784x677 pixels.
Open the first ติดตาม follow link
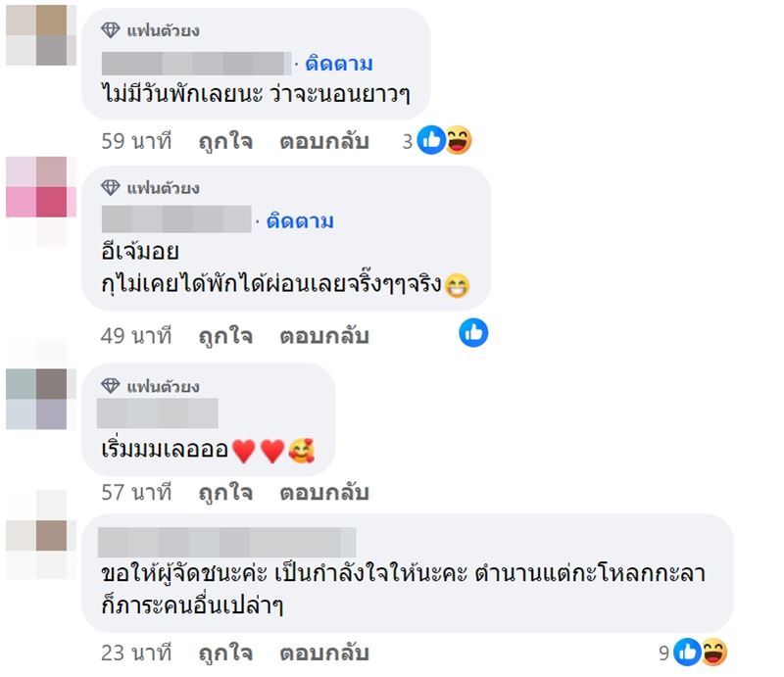(x=343, y=62)
